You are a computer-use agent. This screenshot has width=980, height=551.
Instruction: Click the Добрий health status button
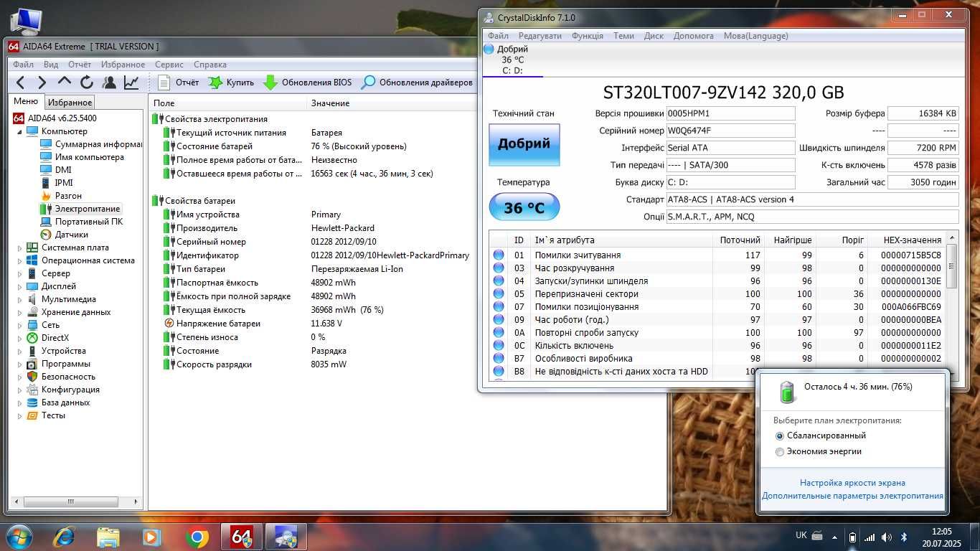click(x=524, y=145)
